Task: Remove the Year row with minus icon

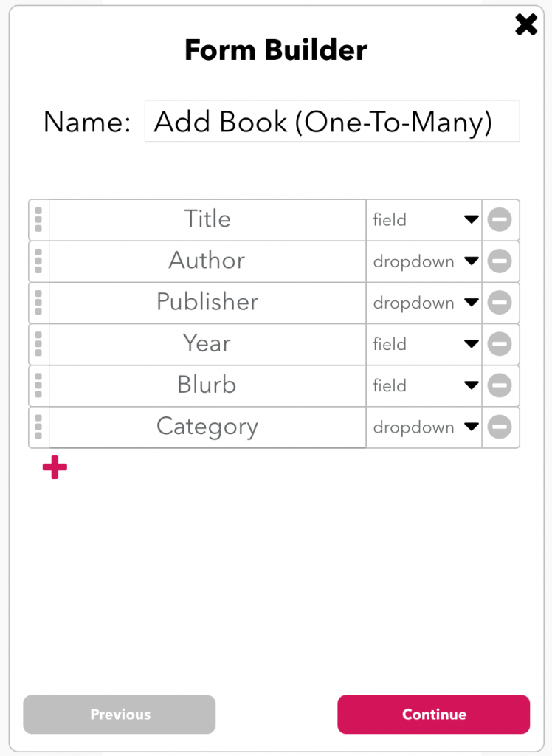Action: pos(500,344)
